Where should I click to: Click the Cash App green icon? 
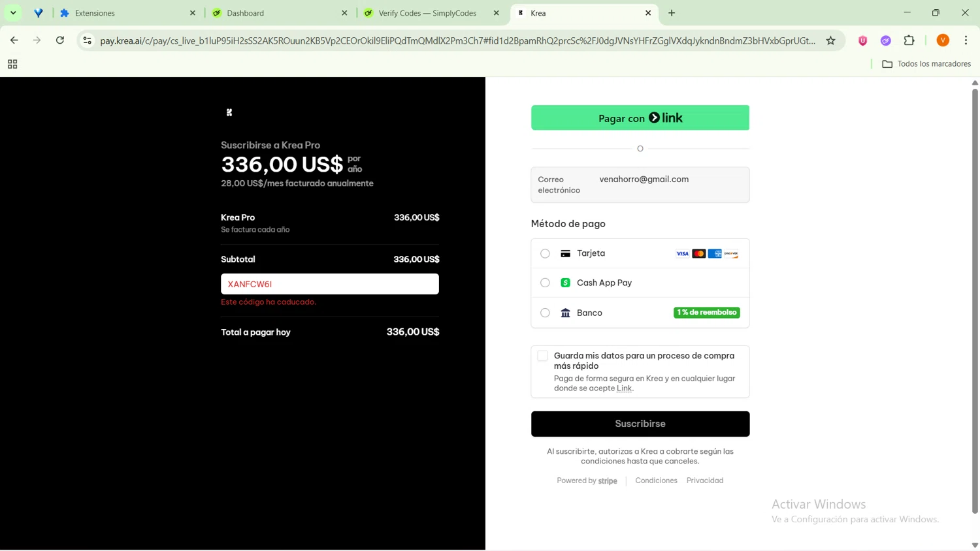point(566,283)
